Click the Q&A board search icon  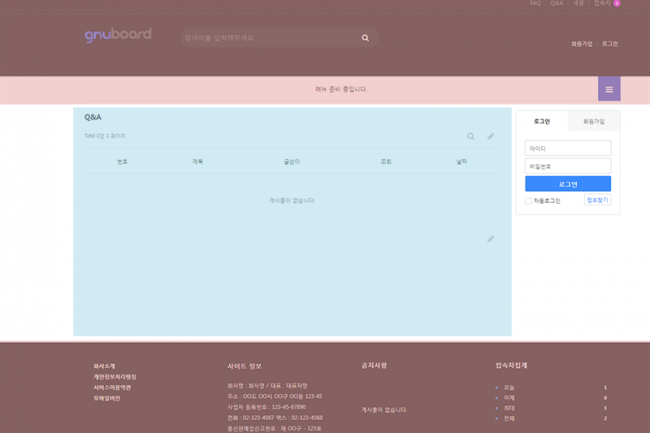click(x=471, y=136)
